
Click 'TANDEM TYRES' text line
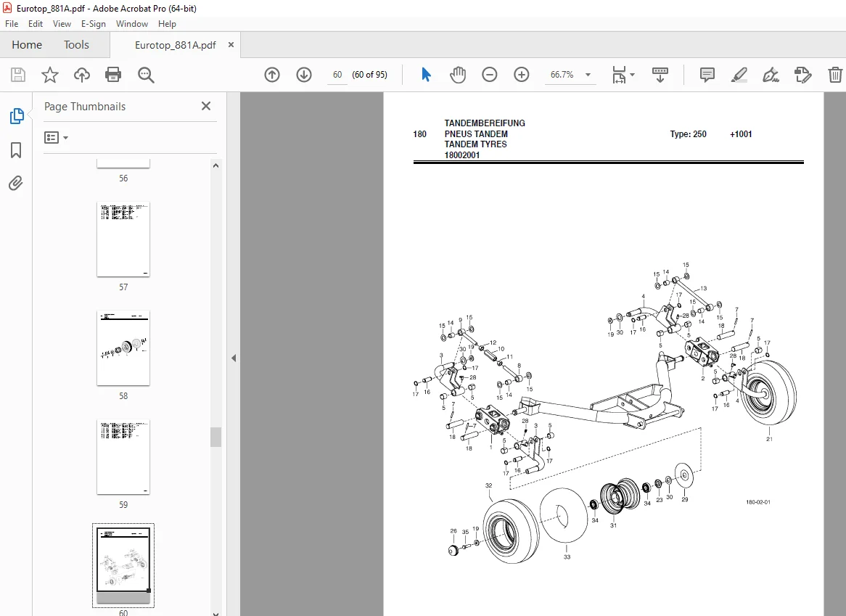coord(475,144)
